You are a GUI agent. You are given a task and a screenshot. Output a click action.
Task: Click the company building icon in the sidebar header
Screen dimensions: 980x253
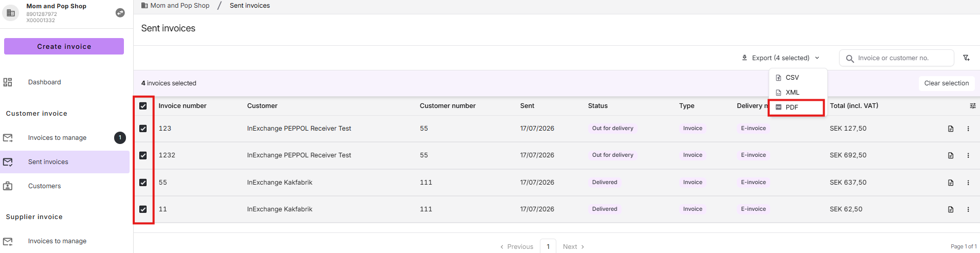pos(11,13)
